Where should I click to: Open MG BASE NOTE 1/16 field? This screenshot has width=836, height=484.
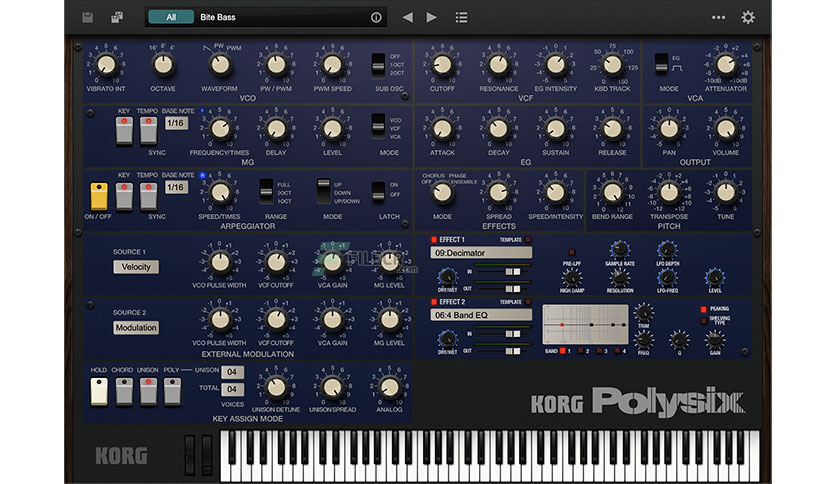click(176, 123)
